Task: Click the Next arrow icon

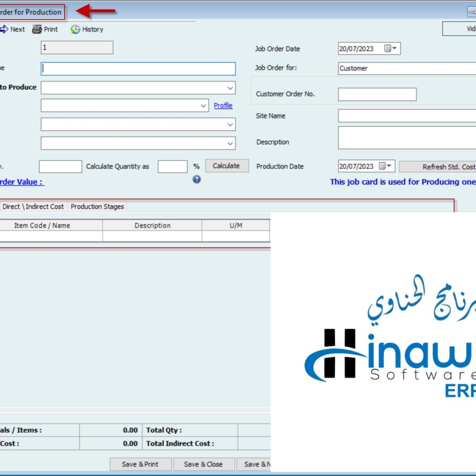Action: coord(4,29)
